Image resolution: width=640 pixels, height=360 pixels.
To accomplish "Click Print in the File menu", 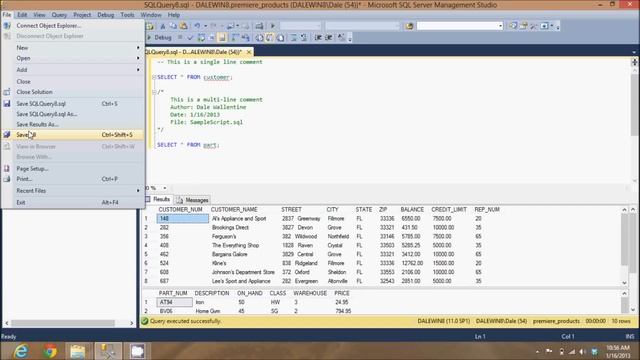I will coord(24,179).
